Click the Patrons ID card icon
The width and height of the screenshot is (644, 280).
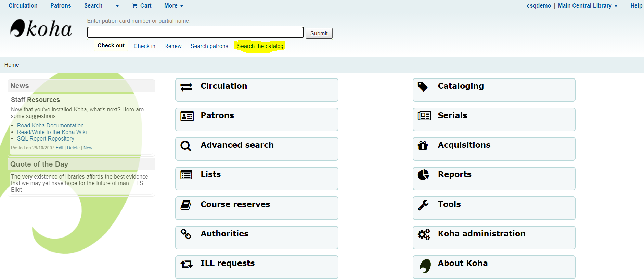187,116
